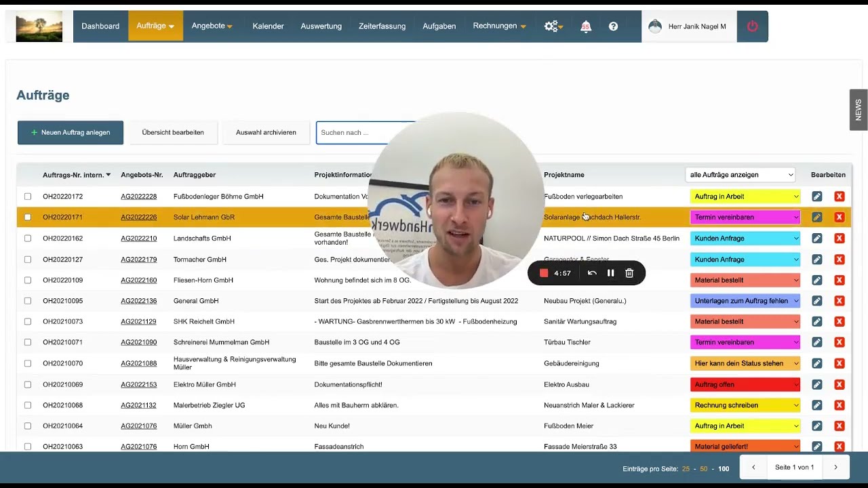
Task: Tick the checkbox for order OH20210095
Action: (28, 301)
